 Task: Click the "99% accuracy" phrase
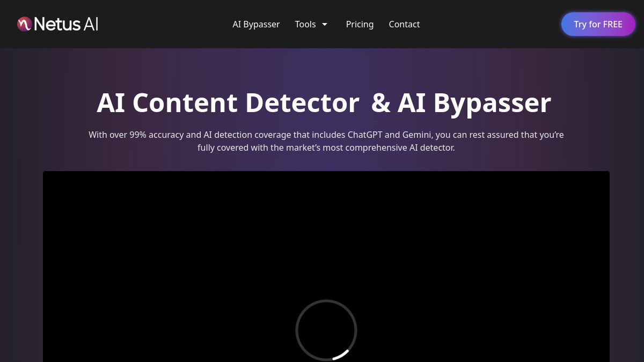[157, 135]
